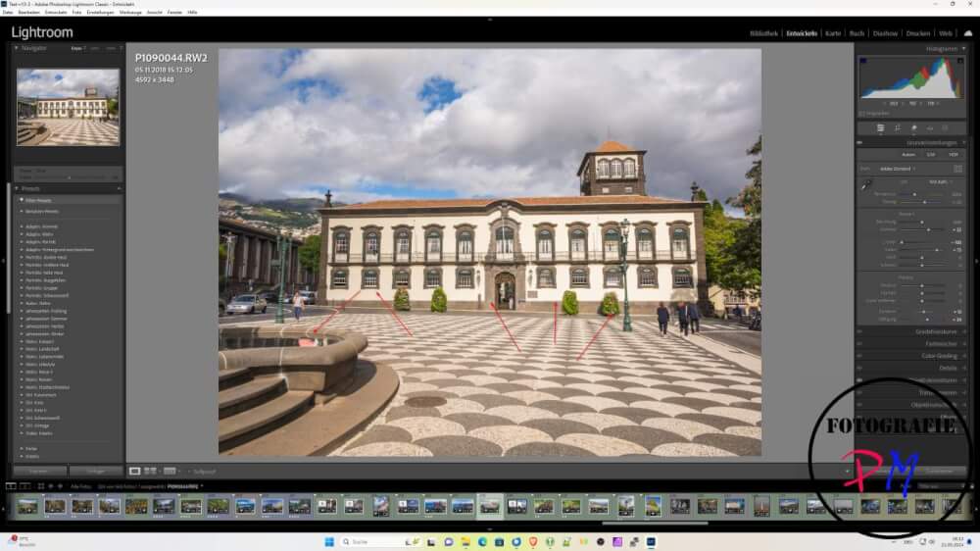980x551 pixels.
Task: Toggle shadow clipping indicator in histogram
Action: 863,61
